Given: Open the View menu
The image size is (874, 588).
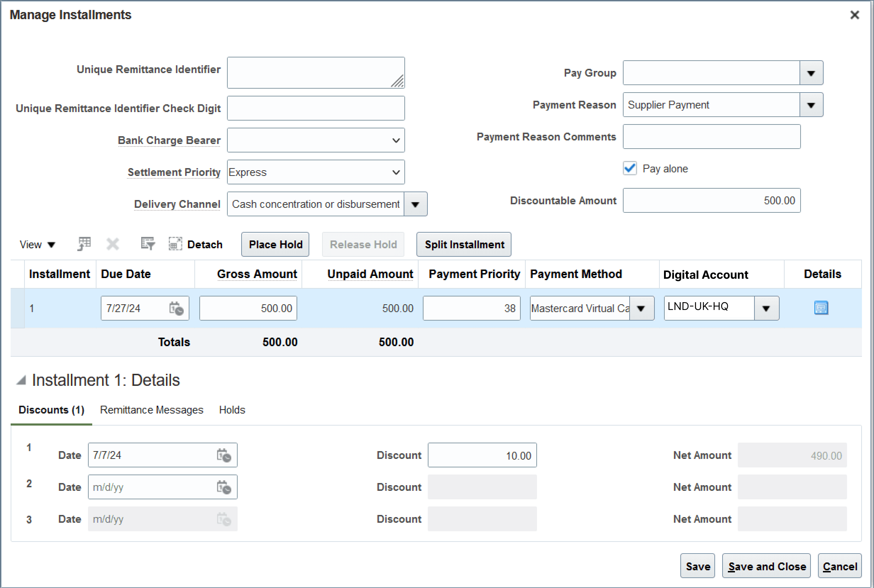Looking at the screenshot, I should coord(37,244).
